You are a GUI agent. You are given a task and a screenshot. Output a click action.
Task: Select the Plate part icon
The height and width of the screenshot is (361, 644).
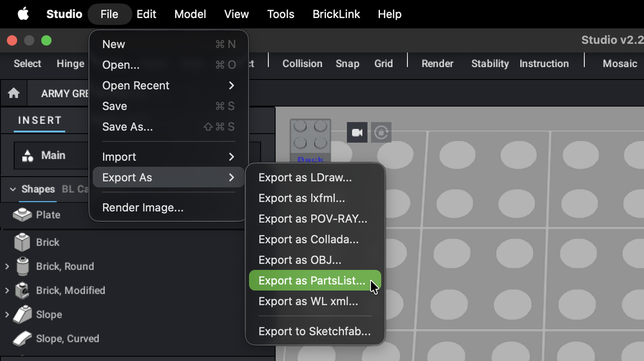point(22,215)
